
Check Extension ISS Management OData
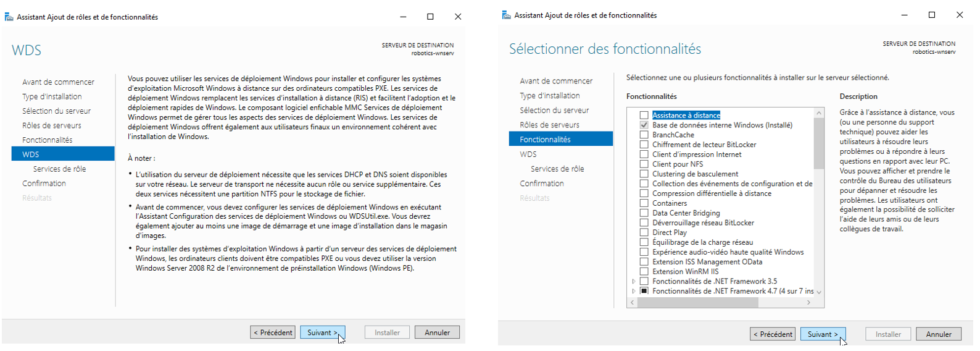point(644,262)
